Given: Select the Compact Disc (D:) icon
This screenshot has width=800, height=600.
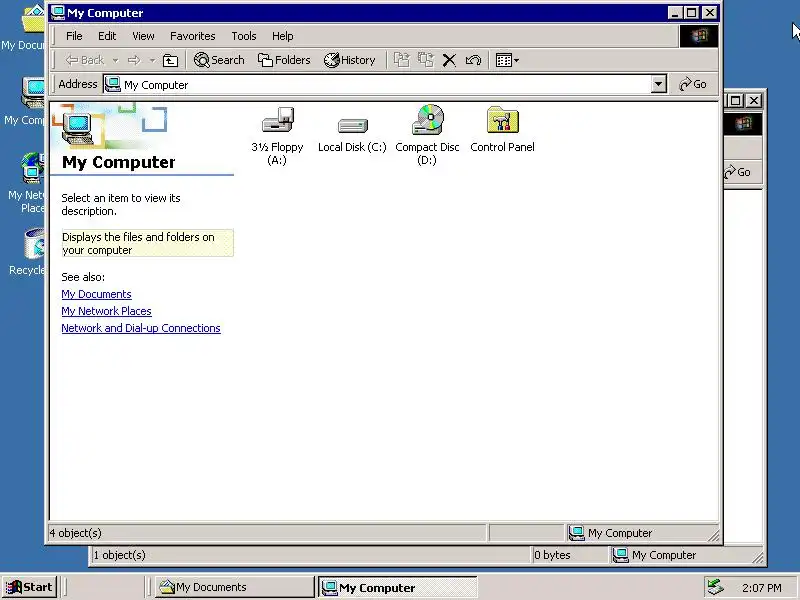Looking at the screenshot, I should tap(428, 120).
